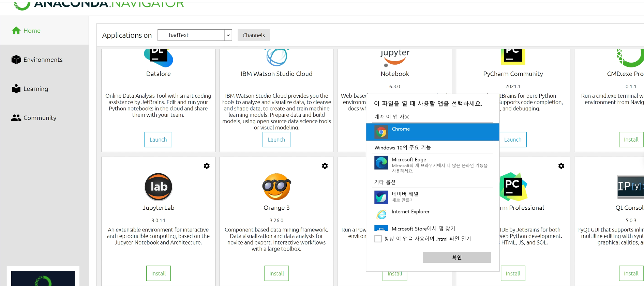Click the Orange 3 logo icon

tap(276, 187)
